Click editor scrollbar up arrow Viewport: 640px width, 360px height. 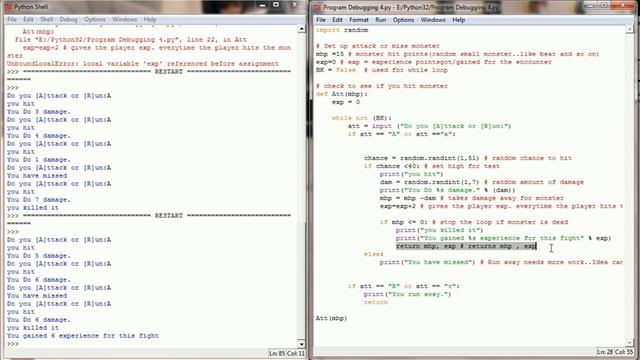pos(630,29)
